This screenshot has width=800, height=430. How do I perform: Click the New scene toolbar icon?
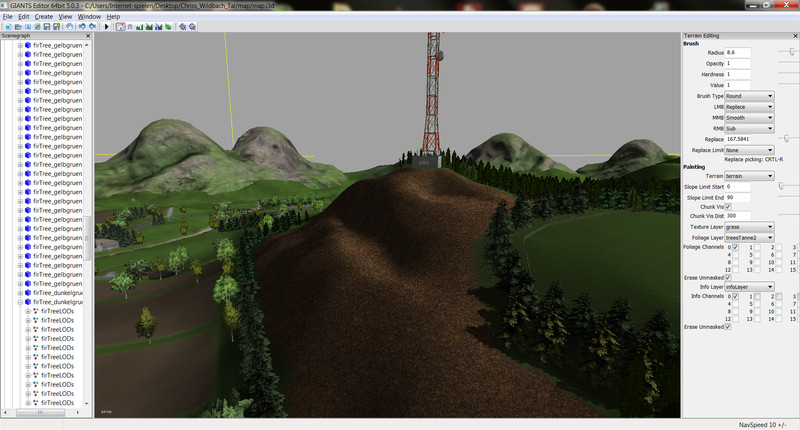(x=8, y=27)
